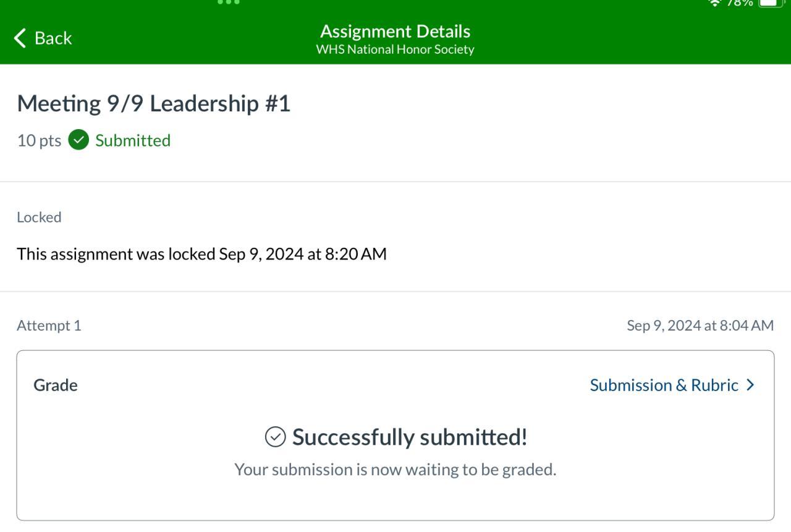The height and width of the screenshot is (532, 791).
Task: Tap the assignment locked date message
Action: tap(201, 254)
